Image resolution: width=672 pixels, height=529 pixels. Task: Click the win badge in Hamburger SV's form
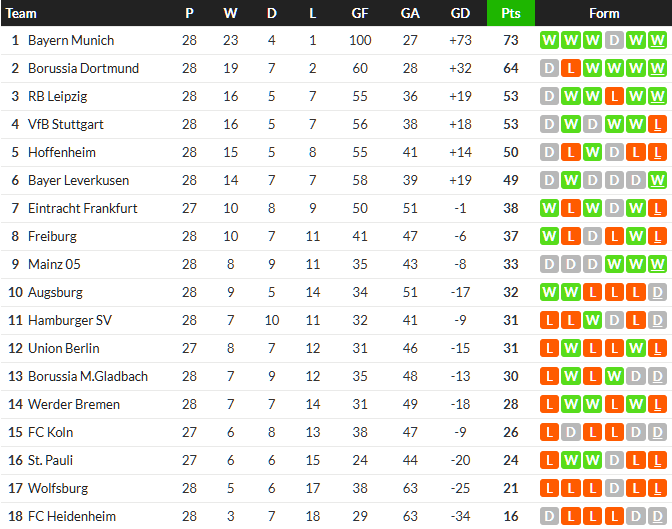click(592, 321)
